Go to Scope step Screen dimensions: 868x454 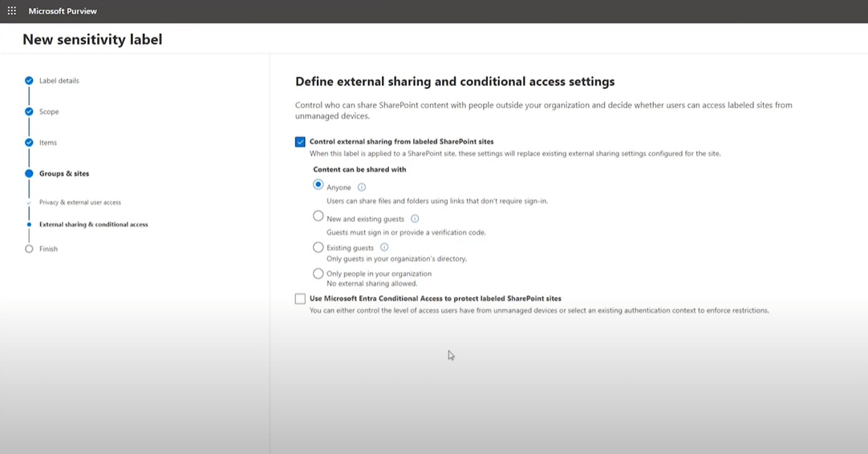pos(49,111)
